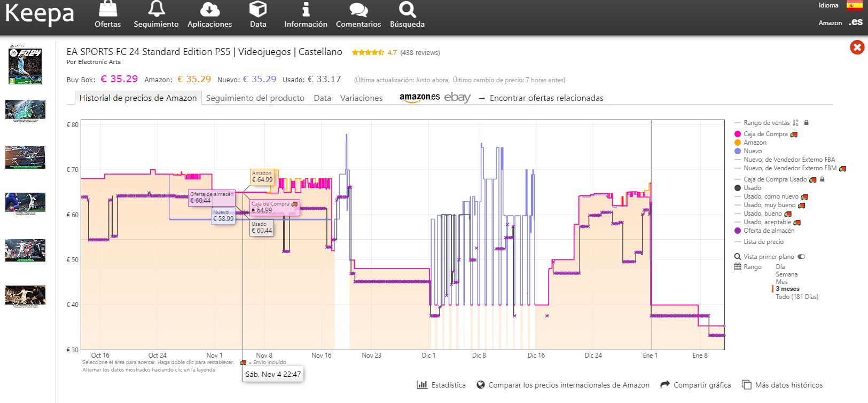
Task: Toggle Oferta de almacén purple series
Action: 764,231
